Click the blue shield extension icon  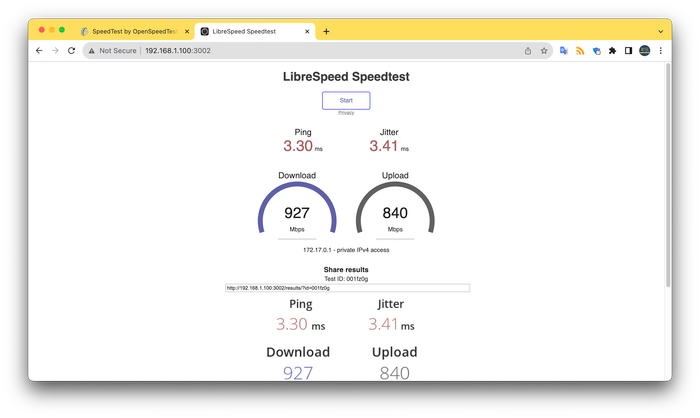point(596,50)
